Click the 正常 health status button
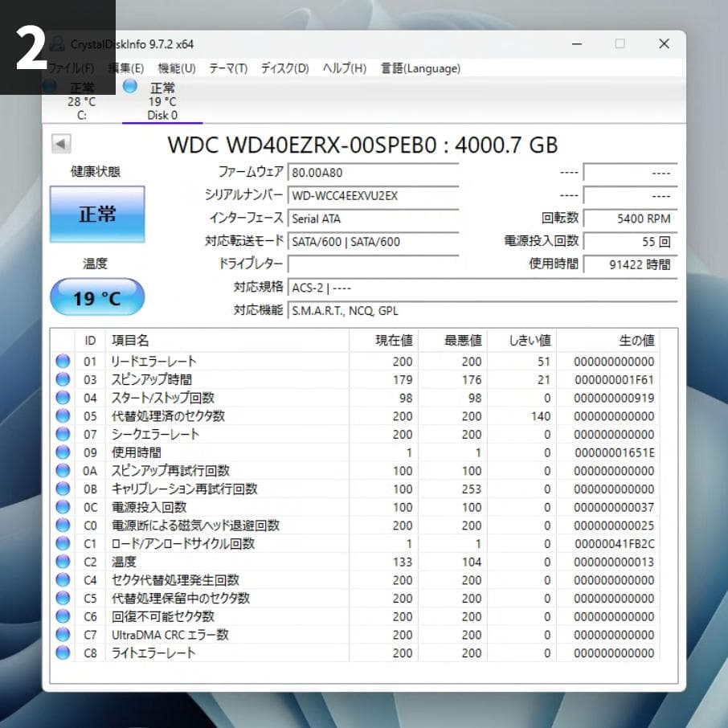The width and height of the screenshot is (728, 728). pyautogui.click(x=96, y=214)
